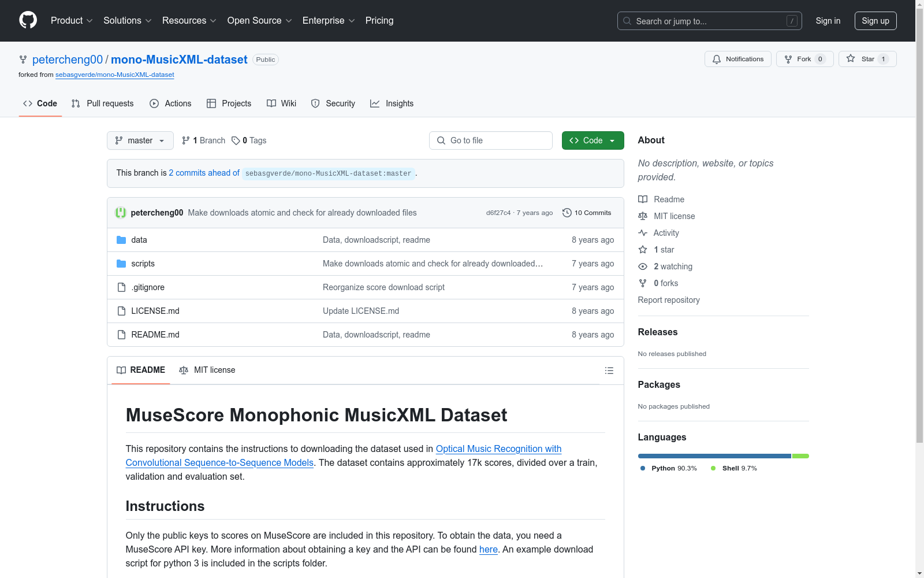Click the eye icon beside watching
This screenshot has width=924, height=578.
[x=643, y=266]
